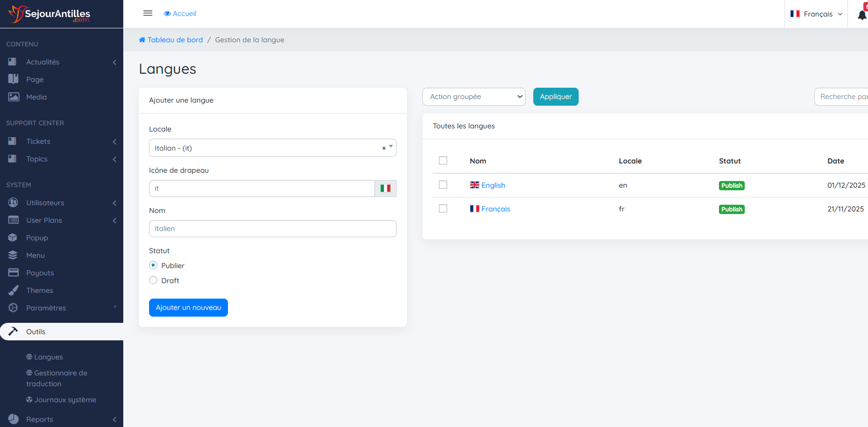Click the date 01/12/2025
Viewport: 868px width, 427px height.
[846, 185]
